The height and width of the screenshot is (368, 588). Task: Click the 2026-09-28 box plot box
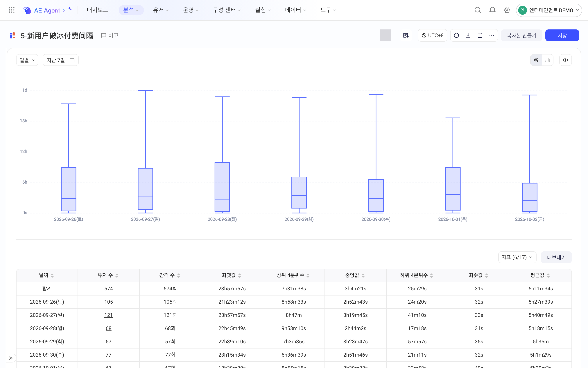pos(222,187)
